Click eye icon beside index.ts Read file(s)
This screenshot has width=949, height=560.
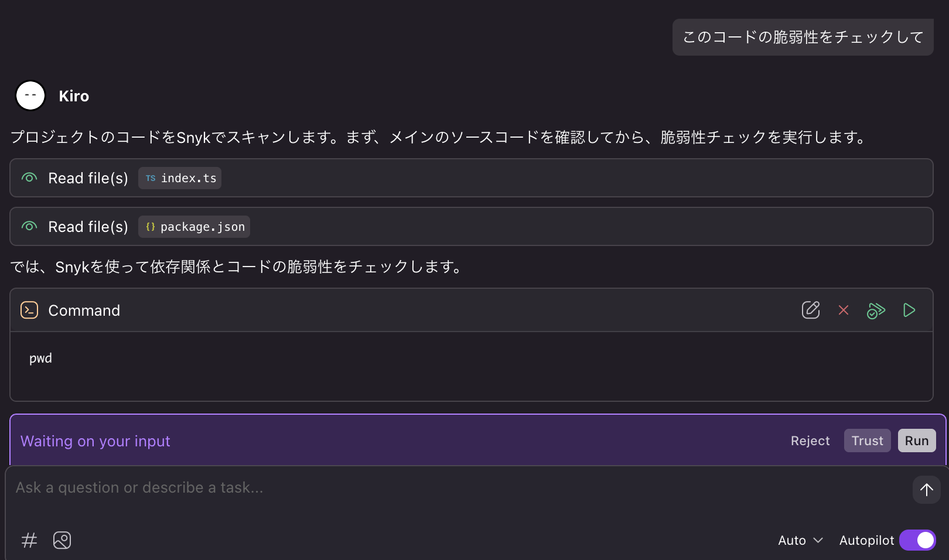click(x=29, y=177)
